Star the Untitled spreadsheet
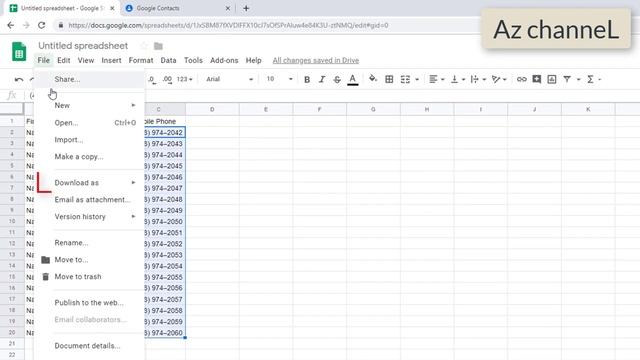The image size is (640, 360). (144, 46)
